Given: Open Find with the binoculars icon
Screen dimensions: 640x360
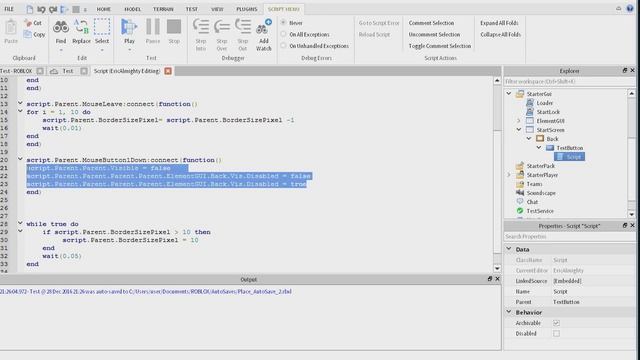Looking at the screenshot, I should (x=61, y=27).
